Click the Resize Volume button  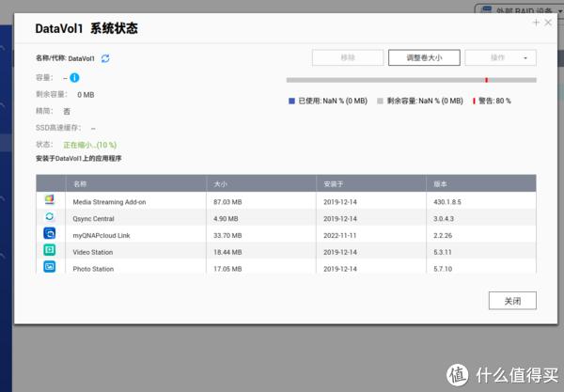(x=424, y=57)
